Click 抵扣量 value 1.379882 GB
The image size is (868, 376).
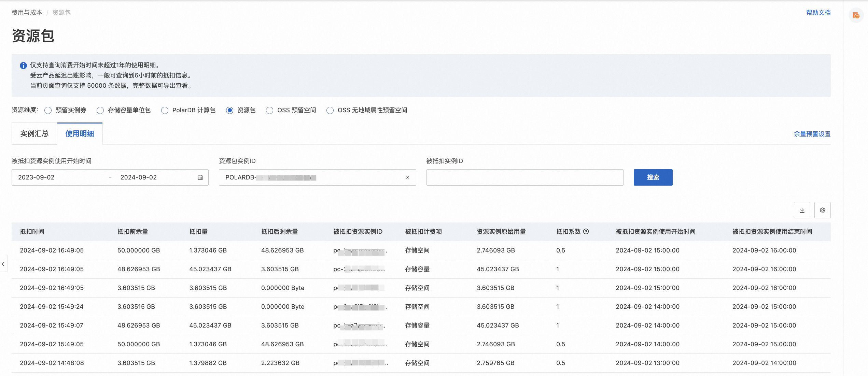[x=208, y=363]
